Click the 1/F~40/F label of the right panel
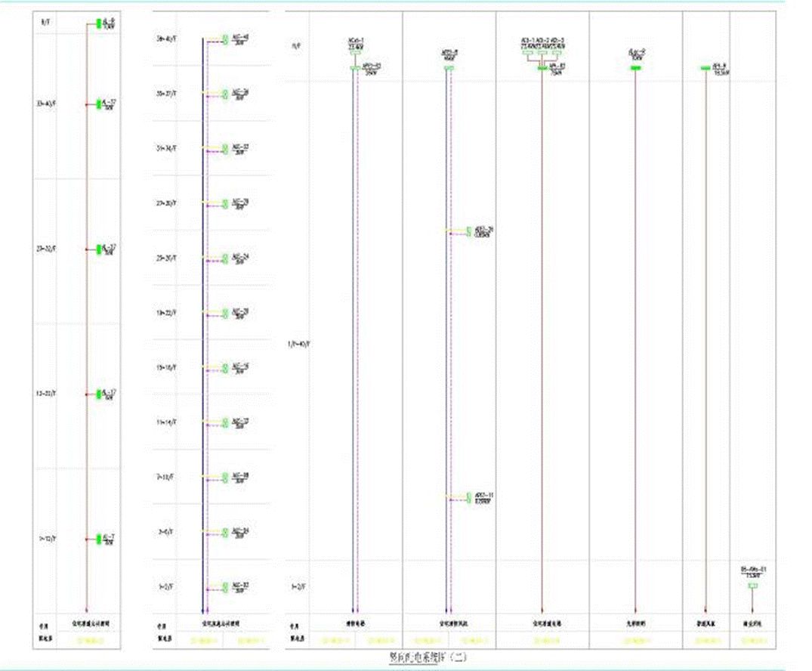 click(x=298, y=344)
